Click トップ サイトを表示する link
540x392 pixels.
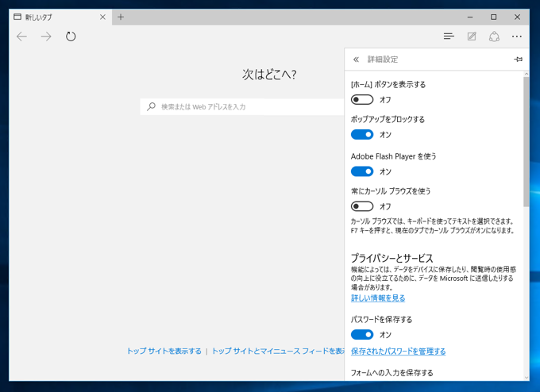[x=164, y=351]
